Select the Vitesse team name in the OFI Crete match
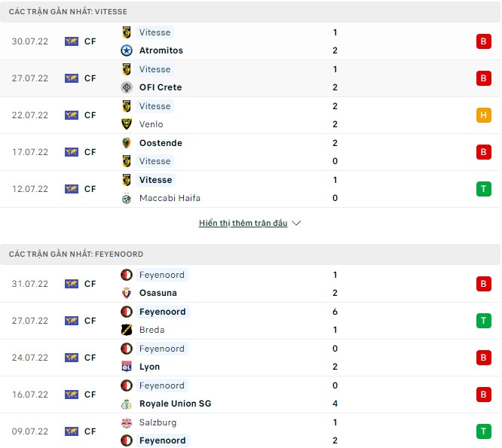This screenshot has height=448, width=502. tap(155, 69)
